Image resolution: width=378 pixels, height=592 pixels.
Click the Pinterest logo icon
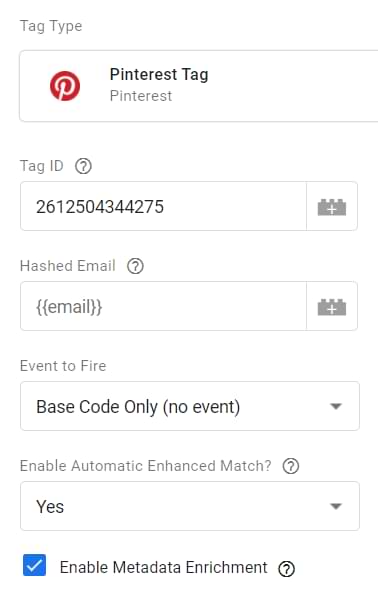click(x=65, y=86)
